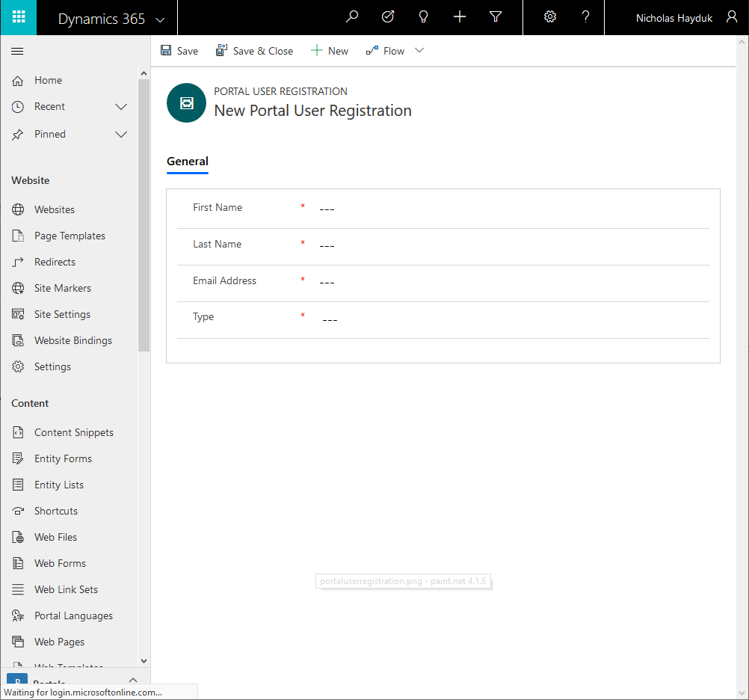Click the Save label in command bar
The width and height of the screenshot is (749, 700).
[187, 51]
